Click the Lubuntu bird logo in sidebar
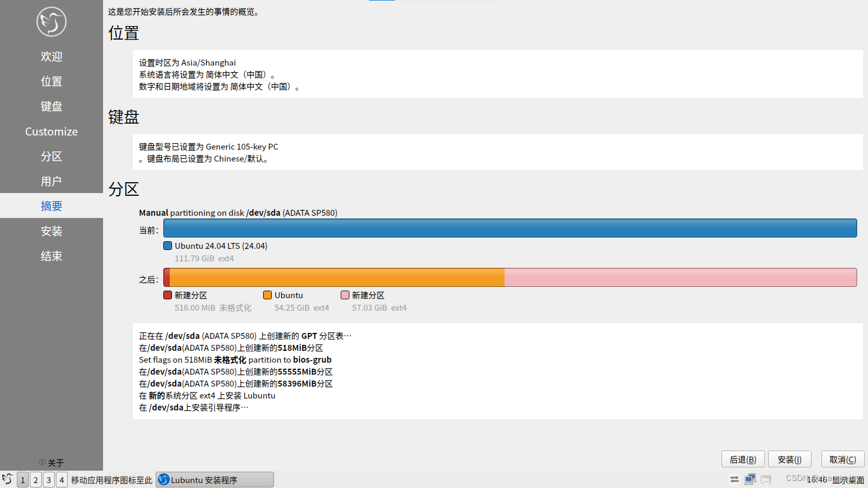This screenshot has height=488, width=868. [x=52, y=22]
